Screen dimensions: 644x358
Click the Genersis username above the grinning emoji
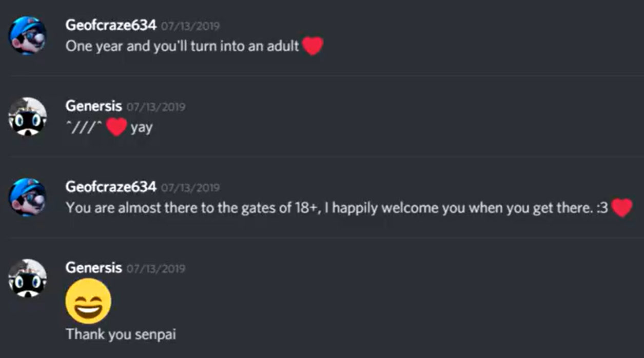[x=94, y=268]
